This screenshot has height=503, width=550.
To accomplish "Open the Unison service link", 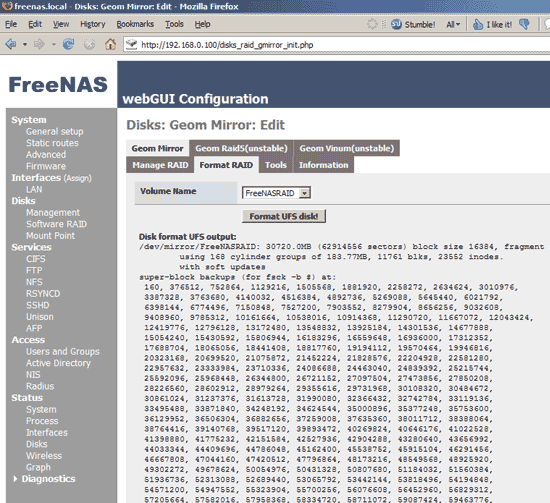I will tap(40, 317).
